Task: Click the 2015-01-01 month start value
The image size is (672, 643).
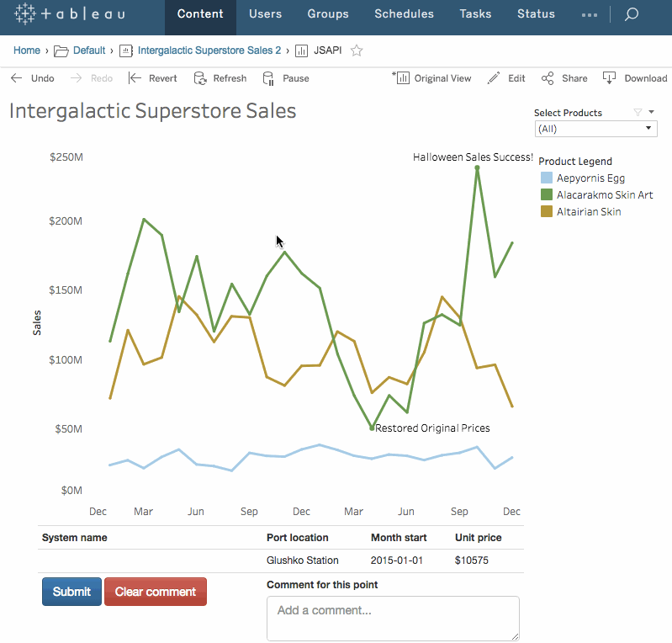Action: pos(396,561)
